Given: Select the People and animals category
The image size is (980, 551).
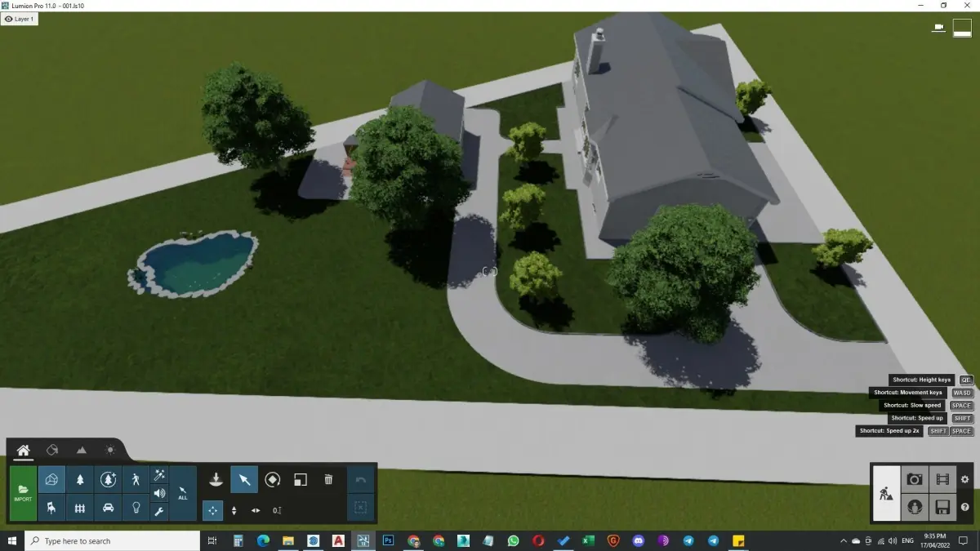Looking at the screenshot, I should (136, 479).
